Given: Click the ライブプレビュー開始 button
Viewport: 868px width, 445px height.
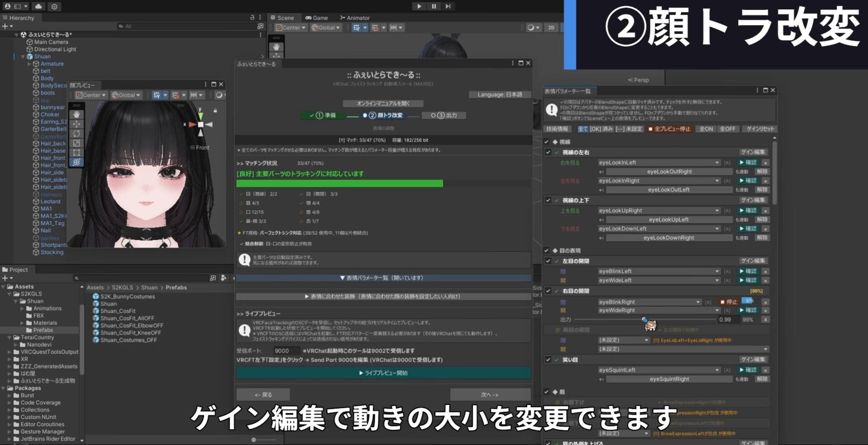Looking at the screenshot, I should point(383,373).
